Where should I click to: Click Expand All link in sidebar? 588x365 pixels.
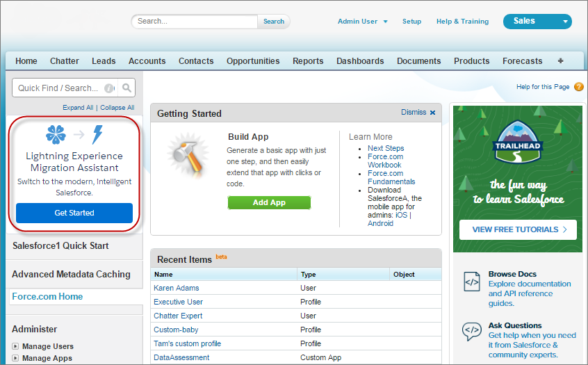click(x=78, y=108)
